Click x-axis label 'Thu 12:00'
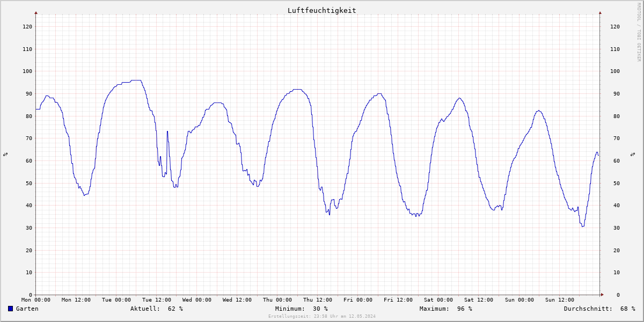The image size is (644, 322). coord(318,300)
